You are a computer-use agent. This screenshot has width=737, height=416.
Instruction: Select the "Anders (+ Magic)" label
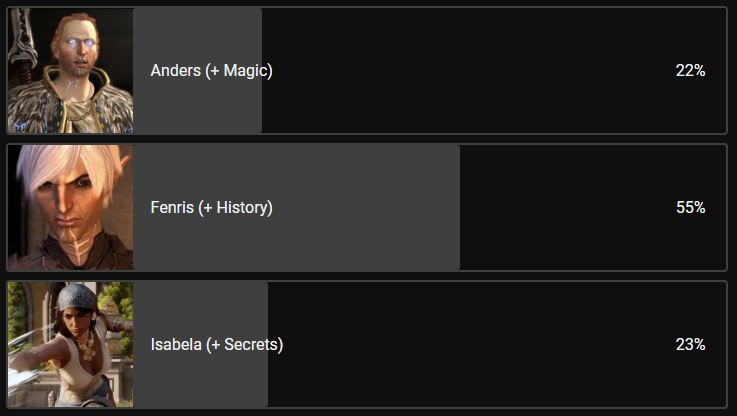point(211,71)
